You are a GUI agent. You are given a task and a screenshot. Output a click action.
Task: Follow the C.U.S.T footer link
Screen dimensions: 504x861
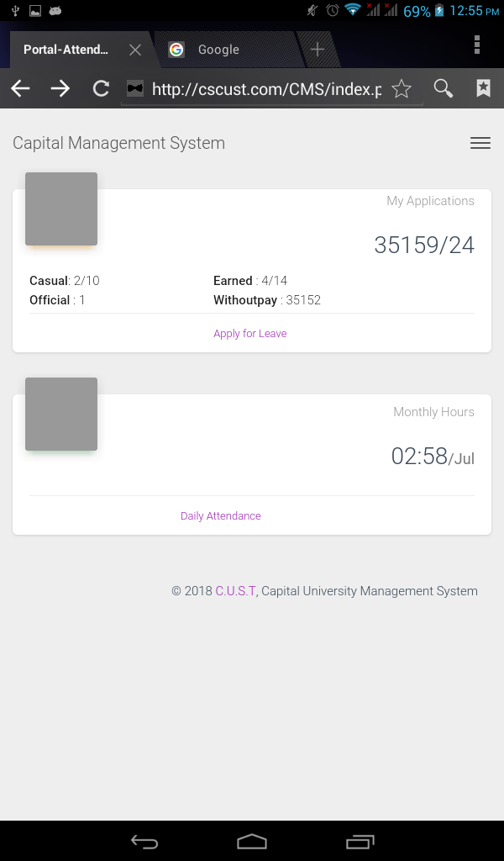coord(235,591)
